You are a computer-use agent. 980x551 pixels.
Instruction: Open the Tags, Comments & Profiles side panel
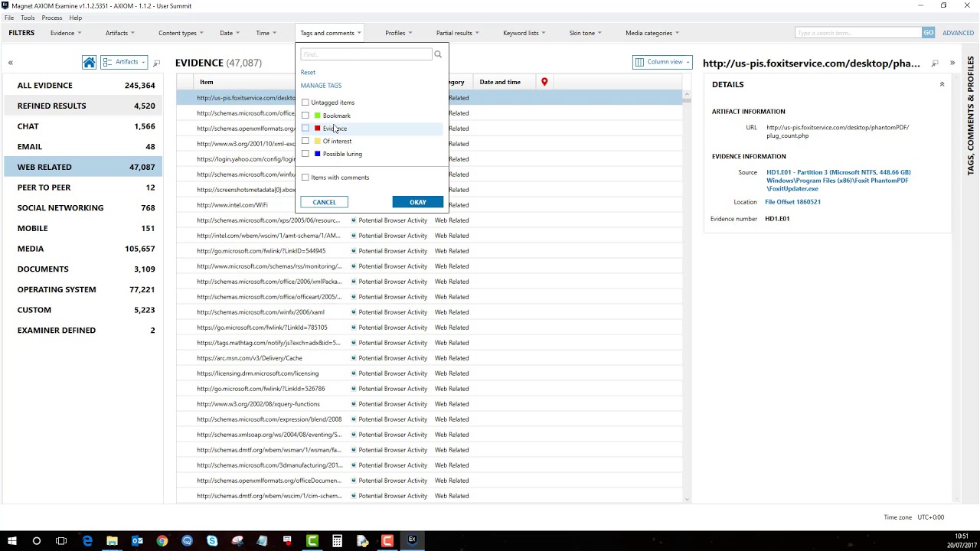(x=971, y=116)
